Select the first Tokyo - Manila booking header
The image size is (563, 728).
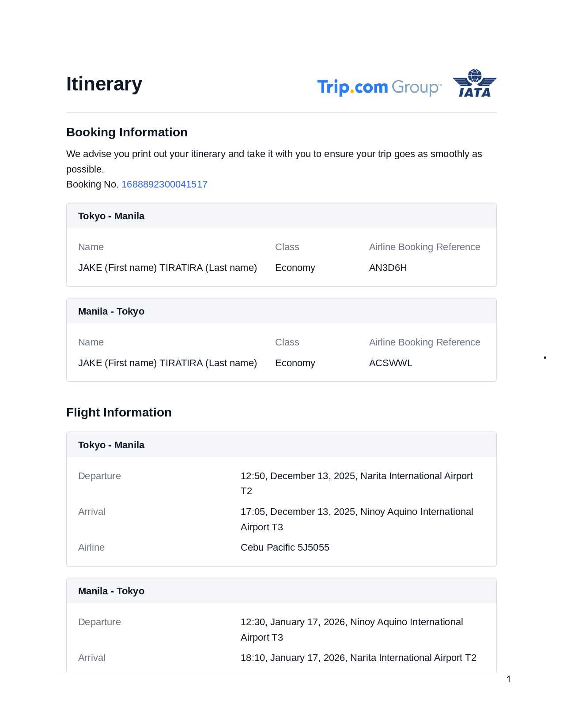pos(111,216)
